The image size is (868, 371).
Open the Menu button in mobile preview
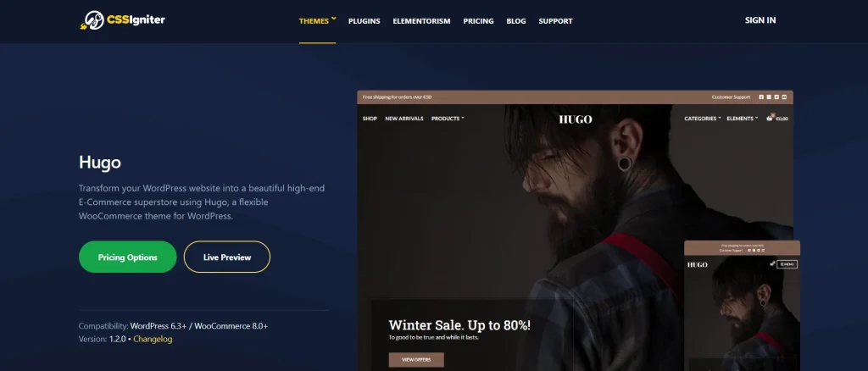pyautogui.click(x=787, y=264)
